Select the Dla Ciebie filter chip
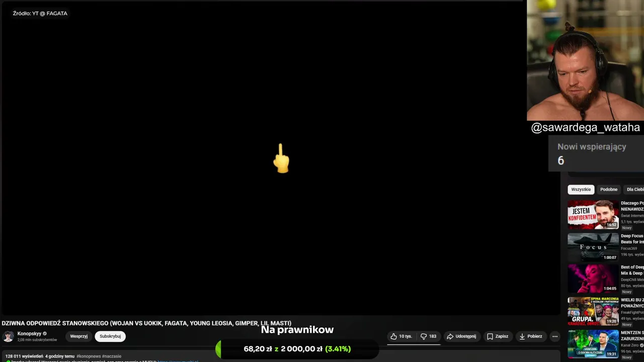This screenshot has height=362, width=644. coord(635,190)
